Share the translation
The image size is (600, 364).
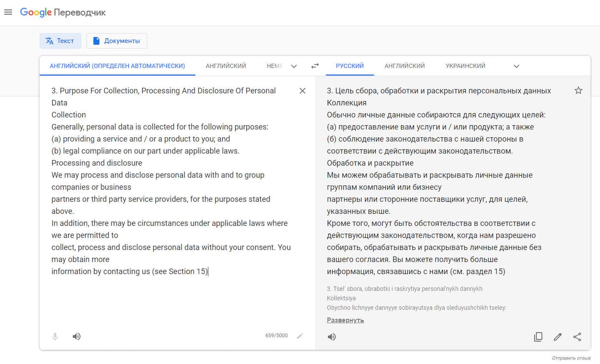[577, 337]
